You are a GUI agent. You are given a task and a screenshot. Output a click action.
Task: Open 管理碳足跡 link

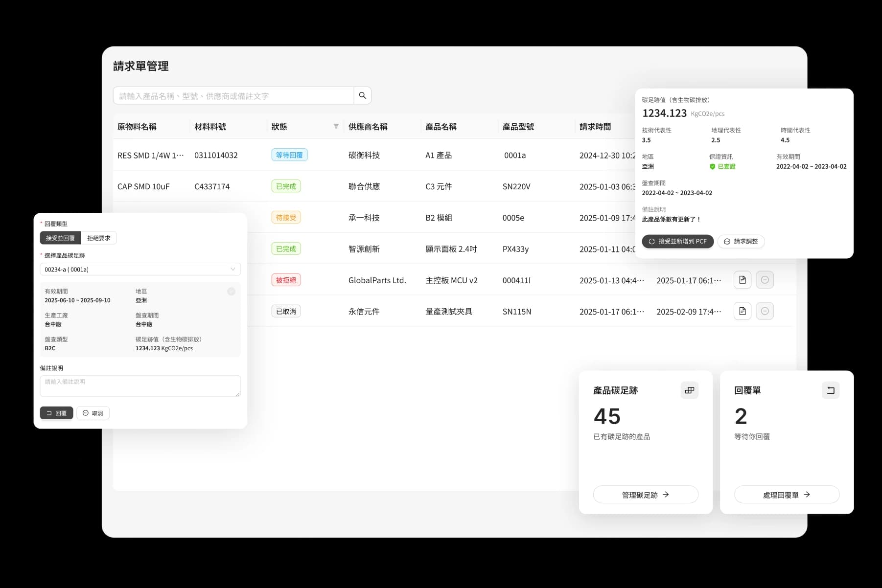645,495
